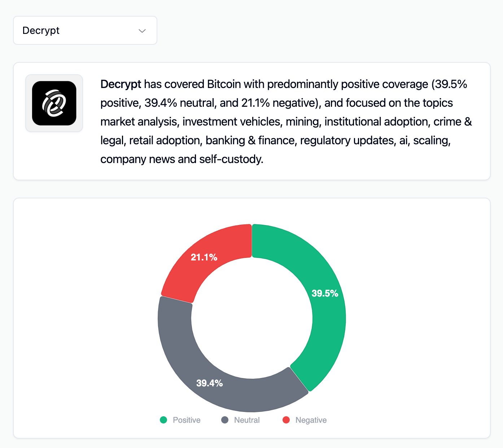Click "self-custody" in the summary text

(x=230, y=159)
